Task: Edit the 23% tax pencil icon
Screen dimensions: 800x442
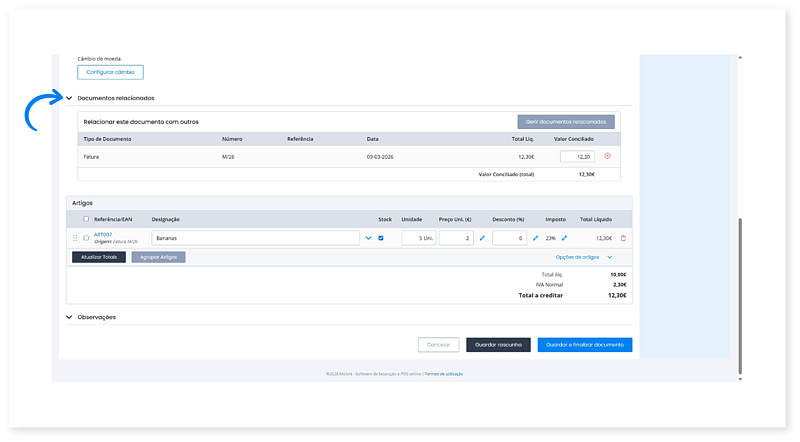Action: click(x=564, y=238)
